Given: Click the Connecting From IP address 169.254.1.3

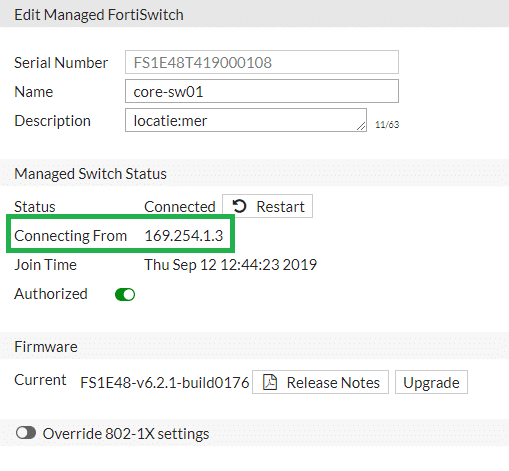Looking at the screenshot, I should (x=184, y=236).
